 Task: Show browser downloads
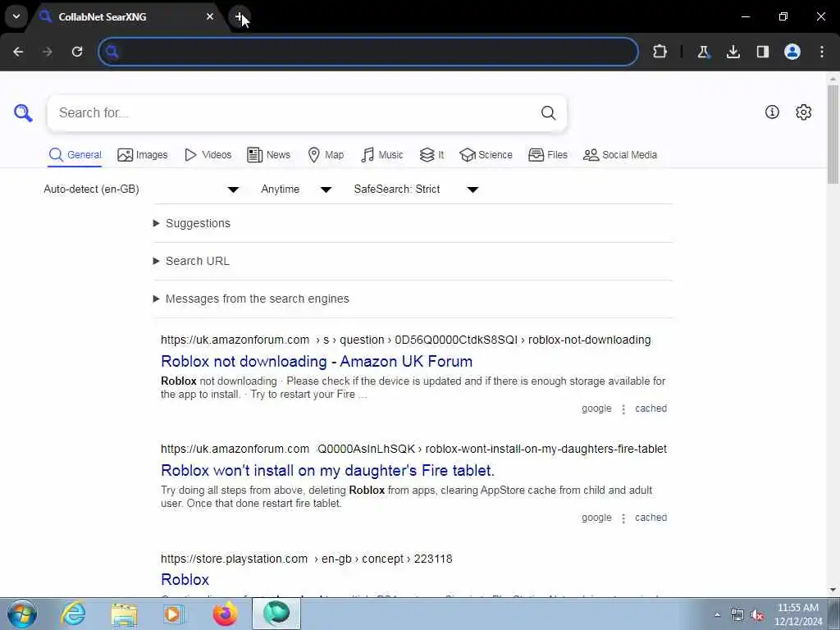[x=733, y=52]
